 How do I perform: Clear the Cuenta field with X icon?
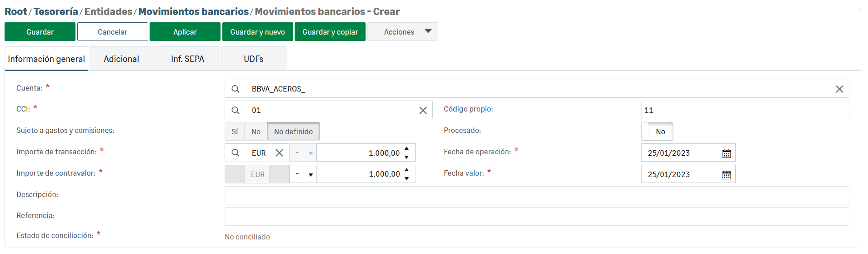point(839,89)
